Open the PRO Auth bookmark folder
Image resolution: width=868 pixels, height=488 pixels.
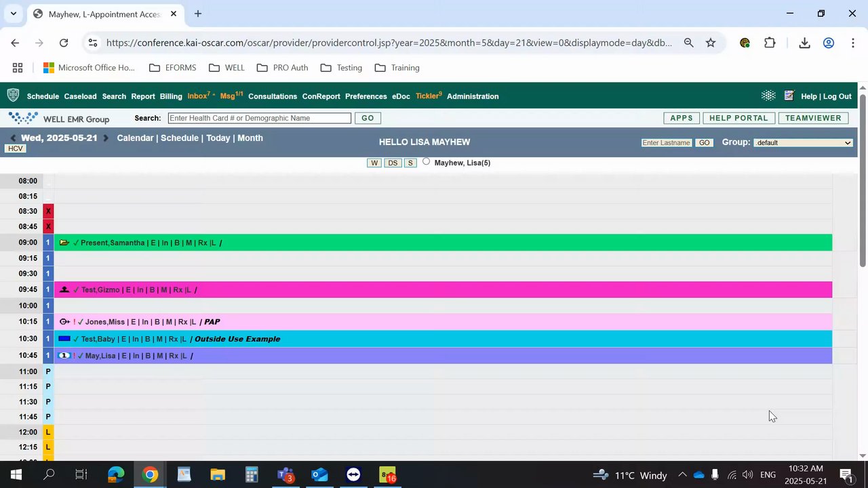tap(283, 68)
